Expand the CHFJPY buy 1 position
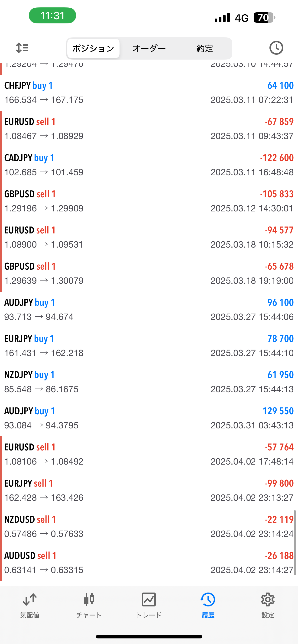Image resolution: width=298 pixels, height=644 pixels. tap(149, 93)
